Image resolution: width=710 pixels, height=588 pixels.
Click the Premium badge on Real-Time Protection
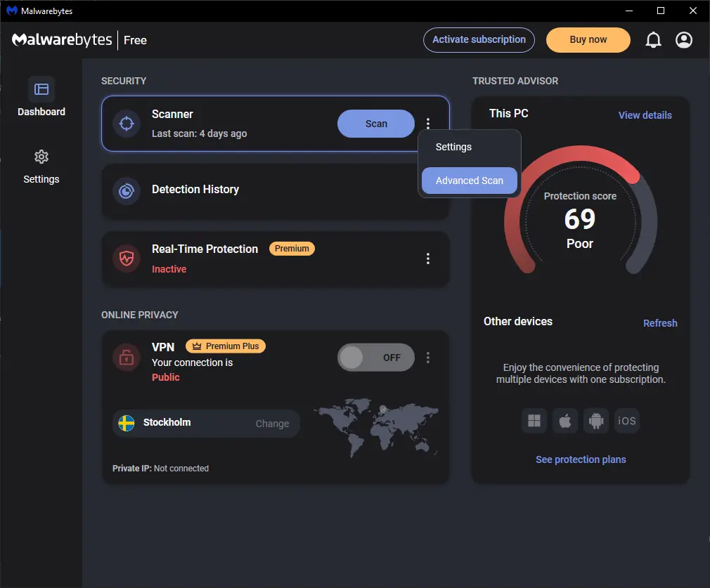coord(292,249)
